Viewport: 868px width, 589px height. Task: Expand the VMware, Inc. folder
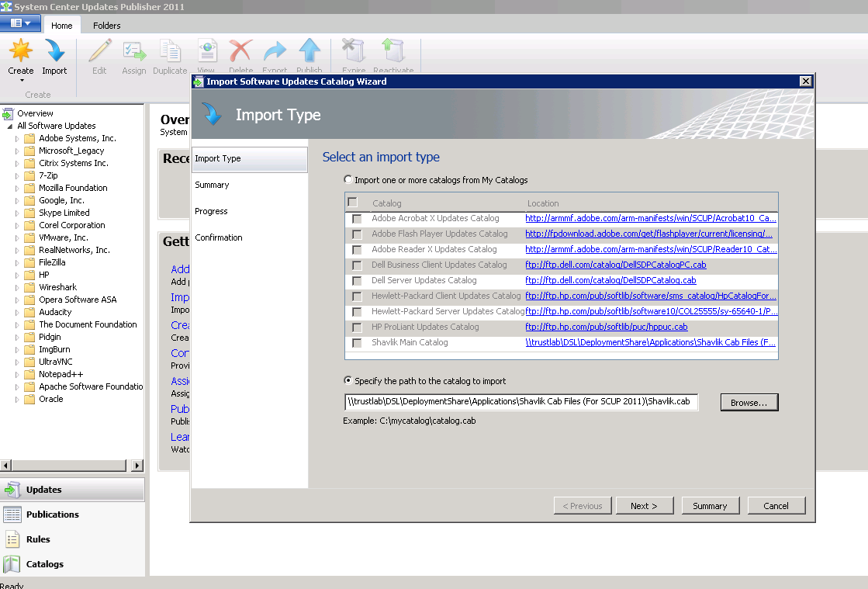17,238
